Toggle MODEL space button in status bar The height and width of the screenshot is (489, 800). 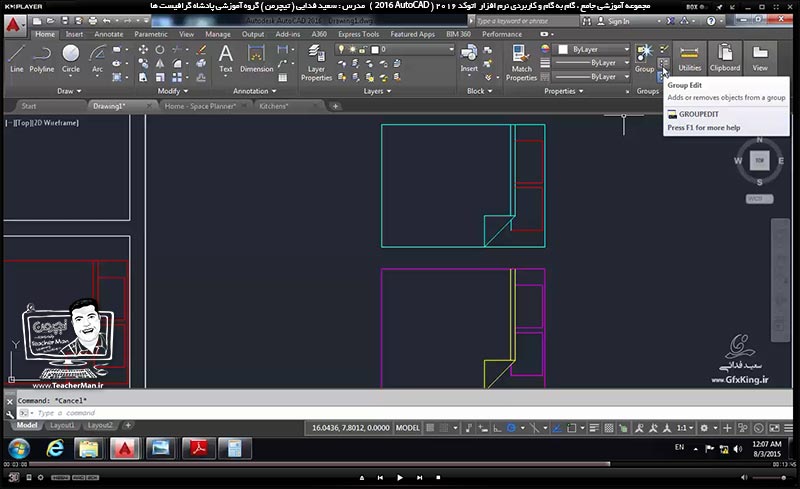point(408,428)
